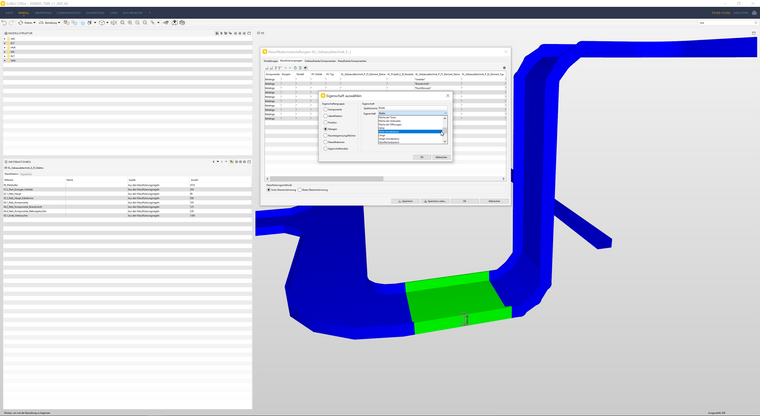Click the green icon in Information panel header
The width and height of the screenshot is (760, 416).
(231, 162)
